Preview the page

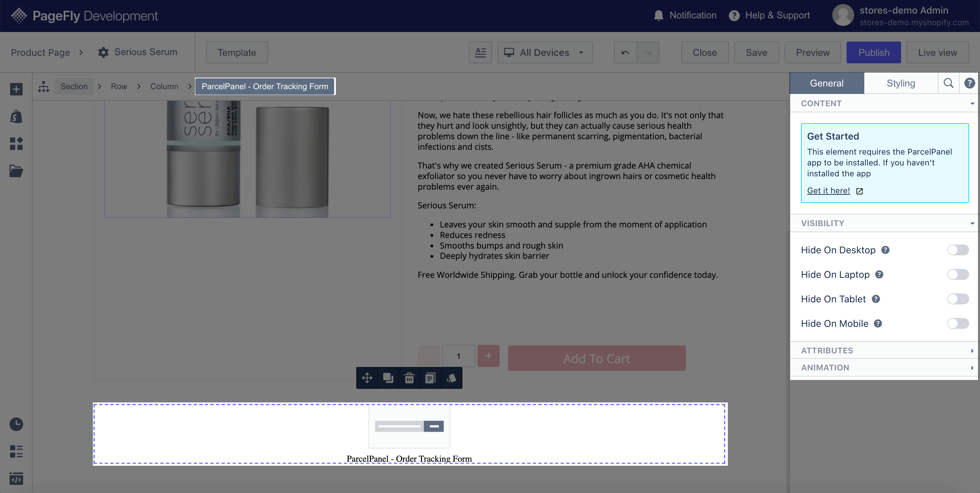[813, 52]
